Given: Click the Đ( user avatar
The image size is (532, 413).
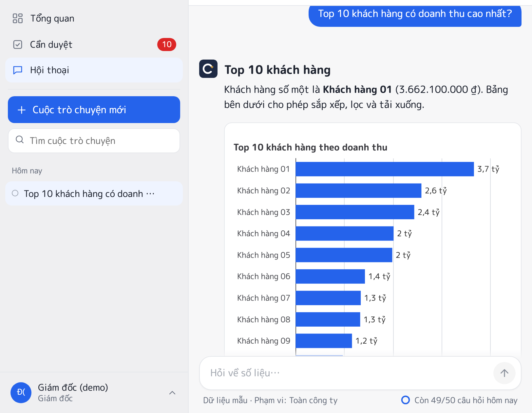Looking at the screenshot, I should pos(21,393).
